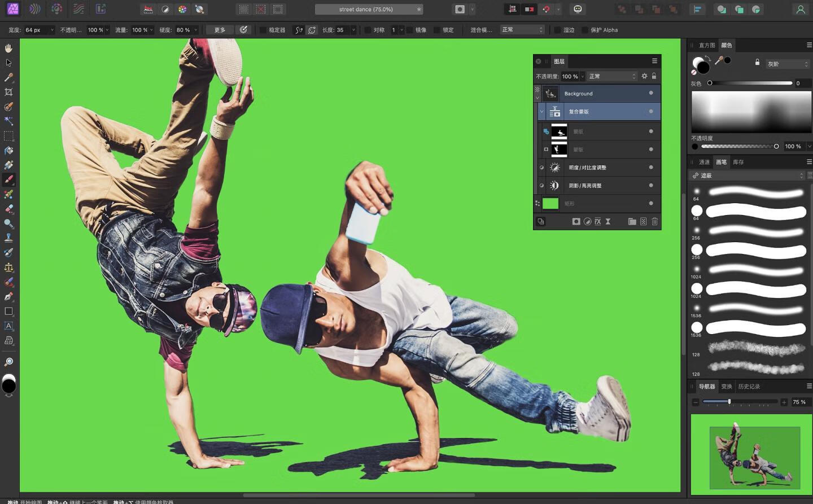813x504 pixels.
Task: Collapse the 复合蒙版 group chevron
Action: pos(541,111)
